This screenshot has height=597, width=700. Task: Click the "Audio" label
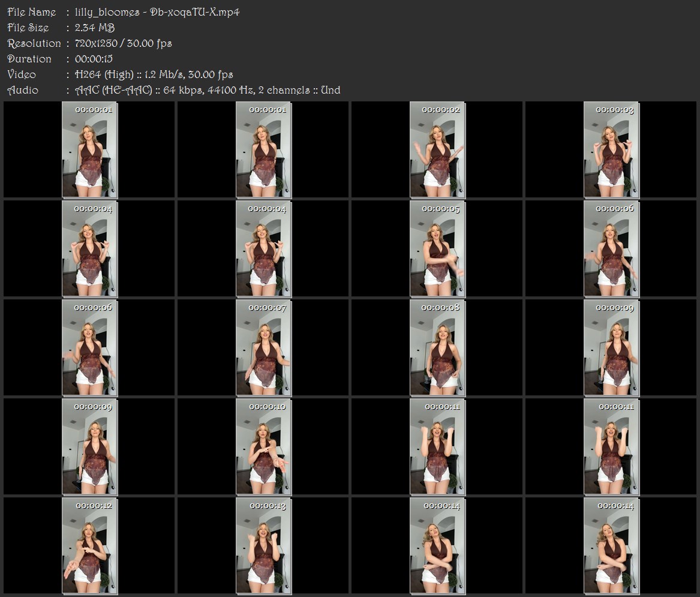pos(23,90)
